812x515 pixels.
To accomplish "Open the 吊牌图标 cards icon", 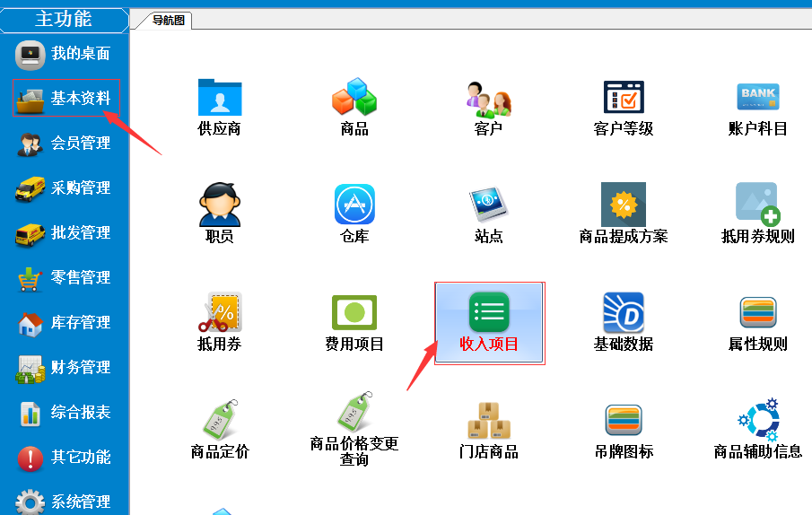I will (624, 420).
